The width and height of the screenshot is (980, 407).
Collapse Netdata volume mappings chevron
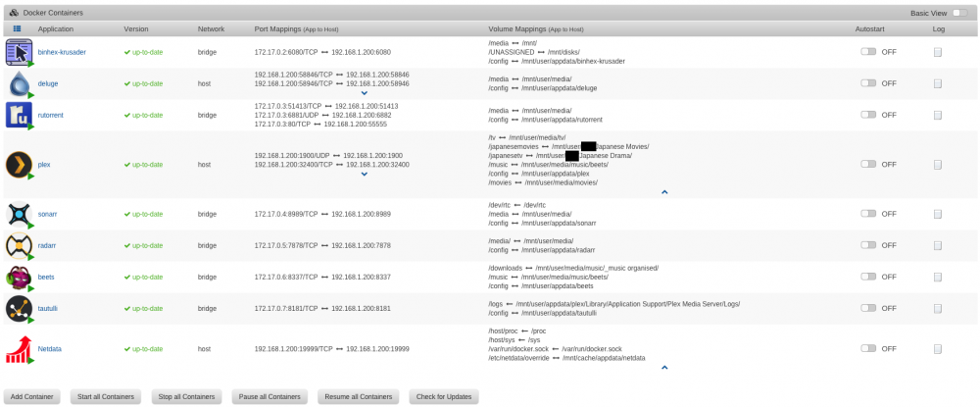664,368
